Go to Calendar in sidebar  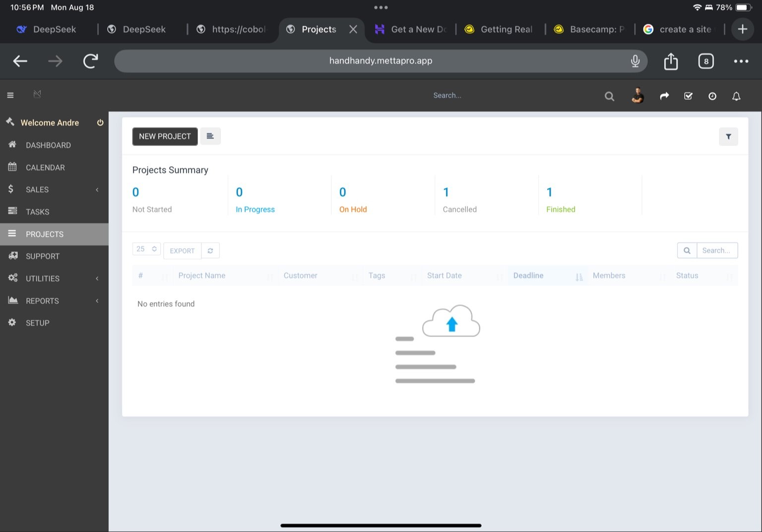click(x=45, y=168)
